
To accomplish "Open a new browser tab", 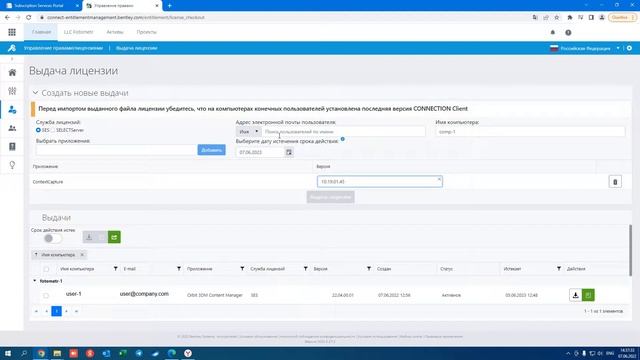I will coord(169,6).
